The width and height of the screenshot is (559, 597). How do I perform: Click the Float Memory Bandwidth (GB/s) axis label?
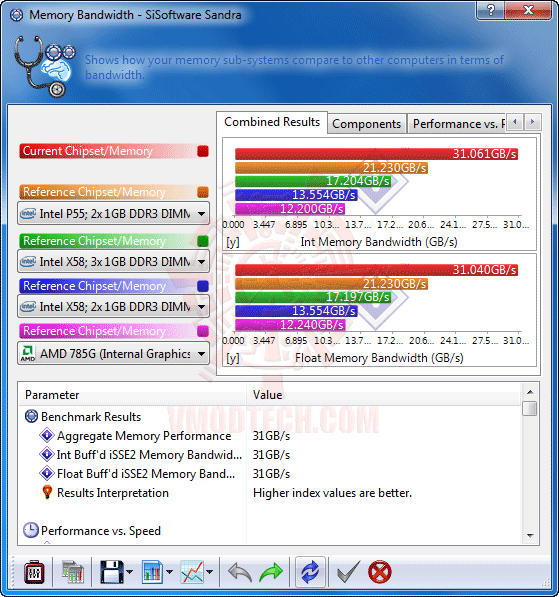379,358
